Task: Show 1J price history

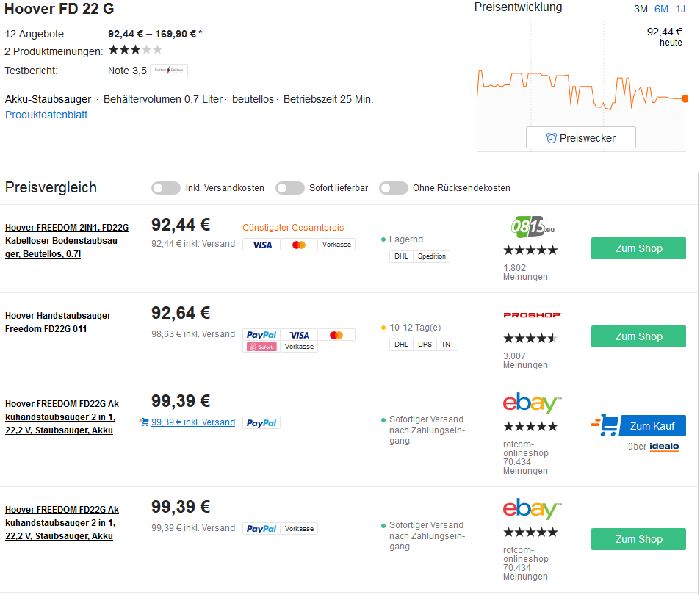Action: pos(680,9)
